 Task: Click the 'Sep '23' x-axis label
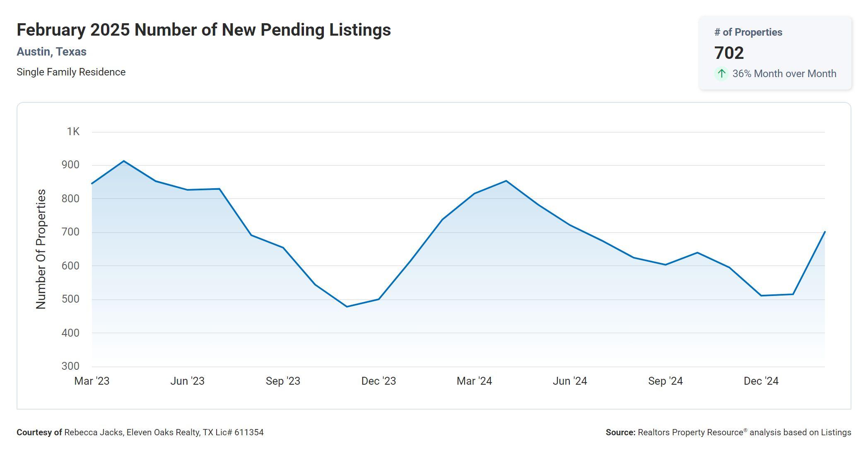point(283,381)
